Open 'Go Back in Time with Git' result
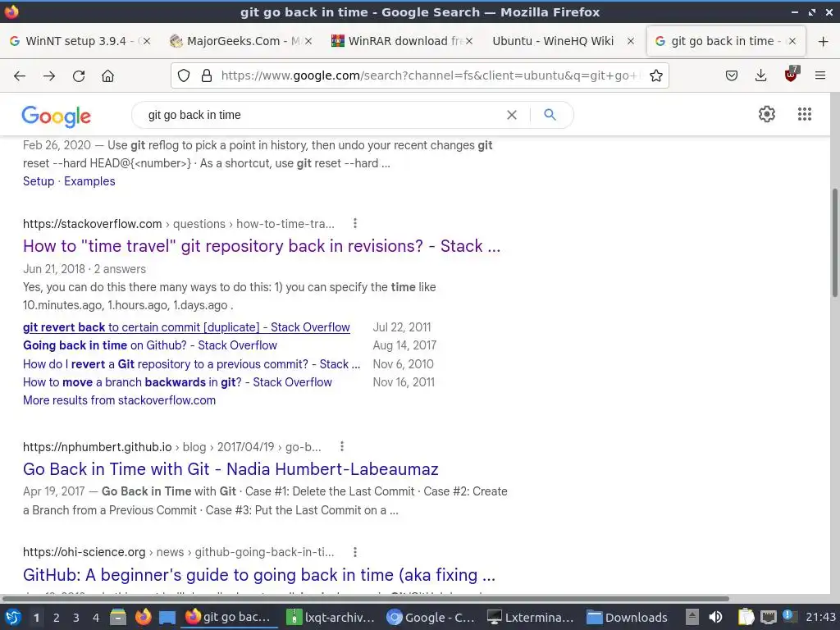 pos(231,469)
